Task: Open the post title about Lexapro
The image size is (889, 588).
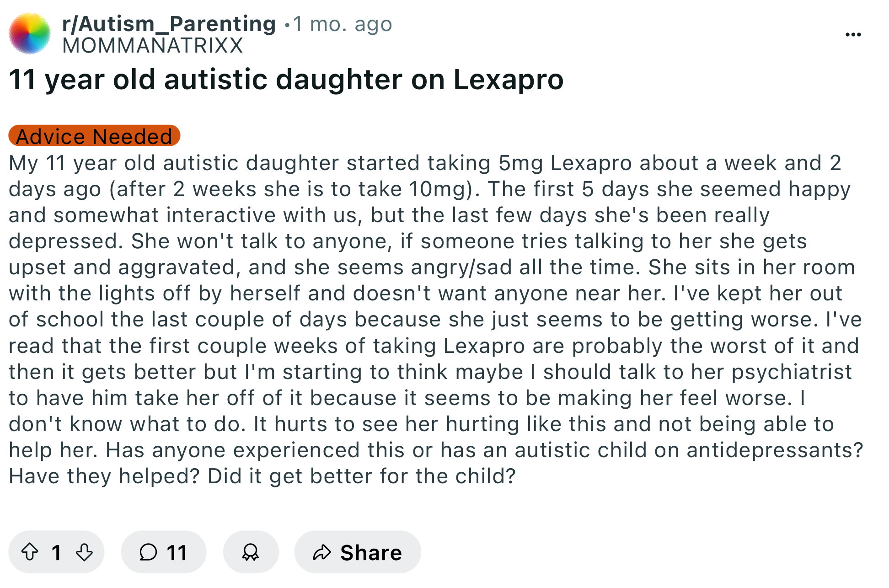Action: tap(286, 80)
